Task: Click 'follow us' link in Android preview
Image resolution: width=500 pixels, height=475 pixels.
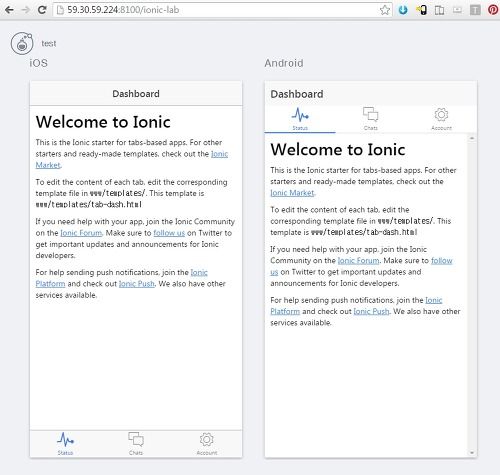Action: (x=442, y=260)
